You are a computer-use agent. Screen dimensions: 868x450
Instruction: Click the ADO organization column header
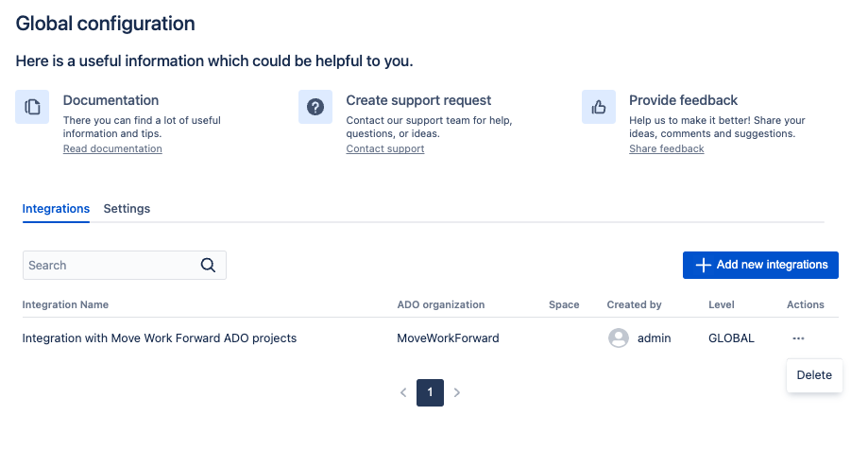coord(441,305)
